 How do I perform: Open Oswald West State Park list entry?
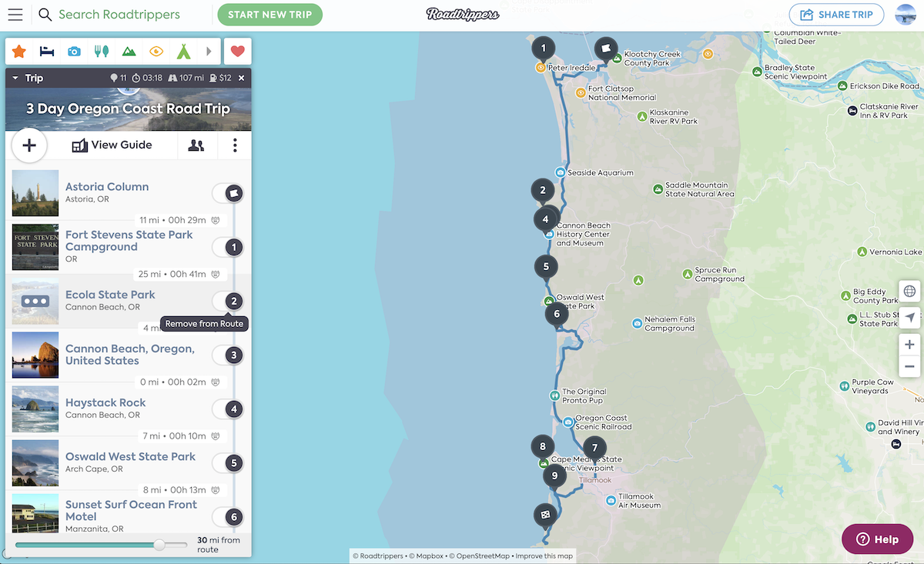pyautogui.click(x=131, y=456)
